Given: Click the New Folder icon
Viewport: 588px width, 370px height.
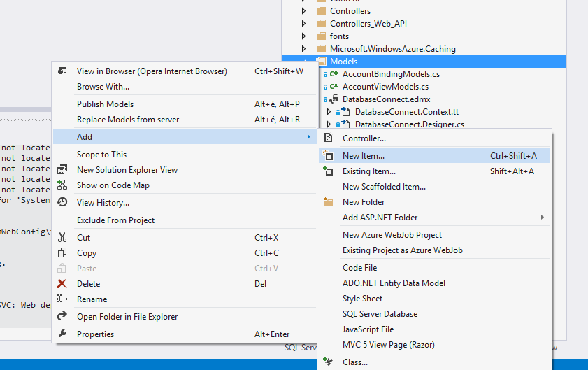Looking at the screenshot, I should [328, 202].
